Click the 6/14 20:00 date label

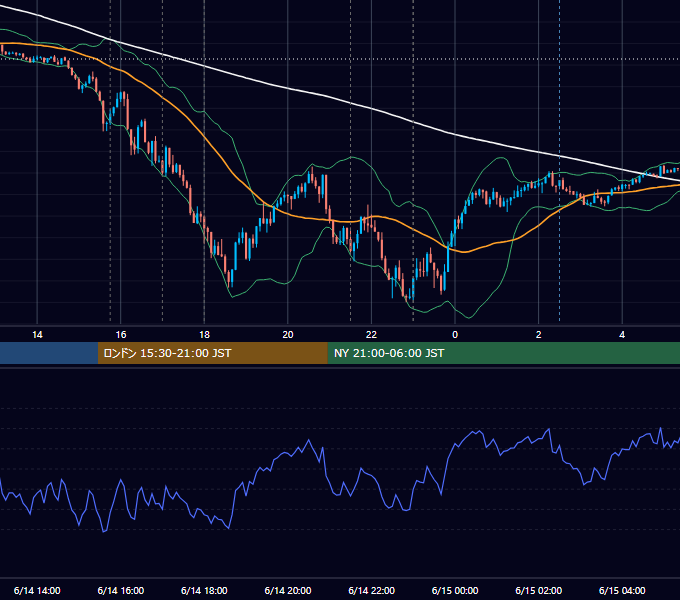click(x=288, y=590)
